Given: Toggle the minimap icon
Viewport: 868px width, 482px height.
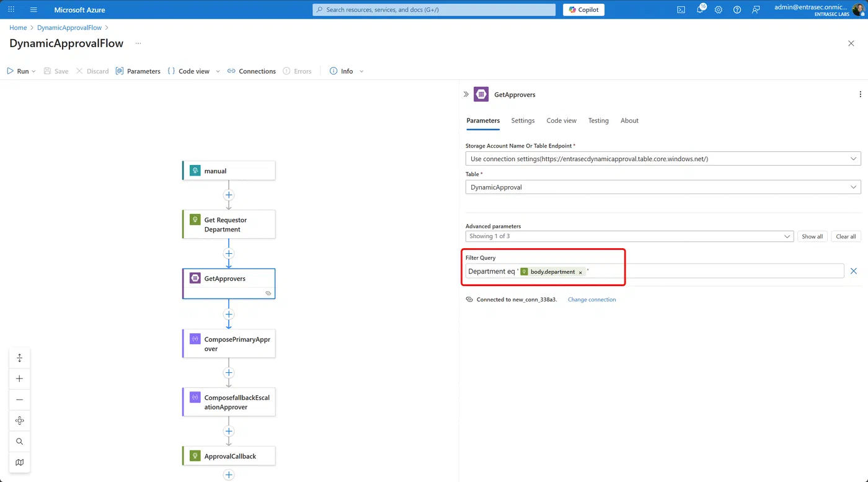Looking at the screenshot, I should click(x=20, y=462).
